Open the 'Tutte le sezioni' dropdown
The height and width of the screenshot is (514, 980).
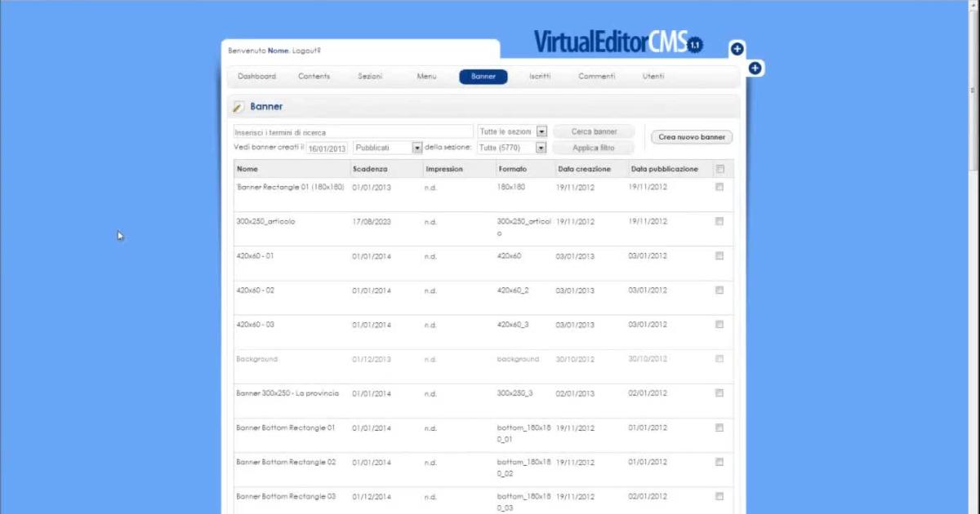tap(512, 131)
